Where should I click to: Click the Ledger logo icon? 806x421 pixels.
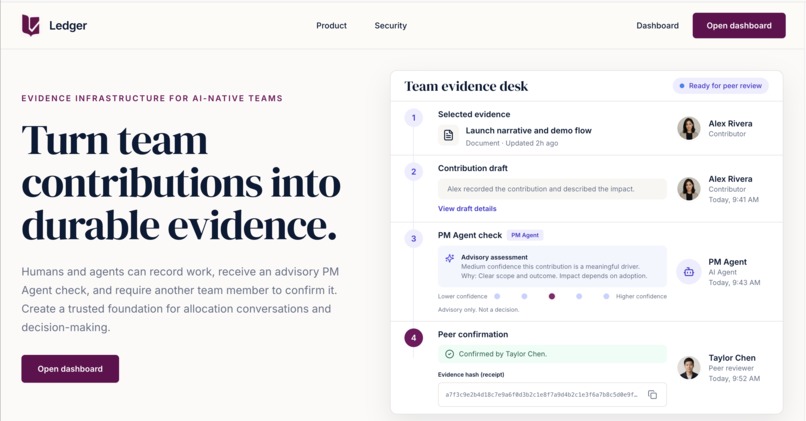point(30,25)
